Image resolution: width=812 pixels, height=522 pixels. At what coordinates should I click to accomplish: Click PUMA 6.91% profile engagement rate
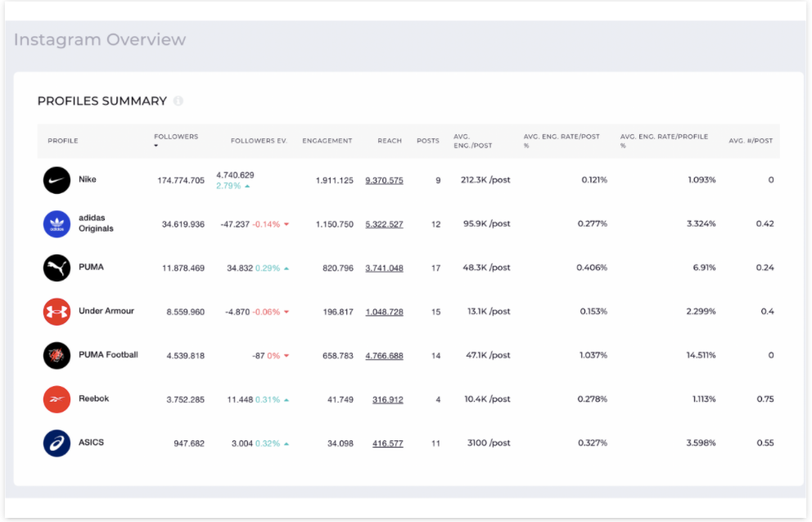coord(704,268)
